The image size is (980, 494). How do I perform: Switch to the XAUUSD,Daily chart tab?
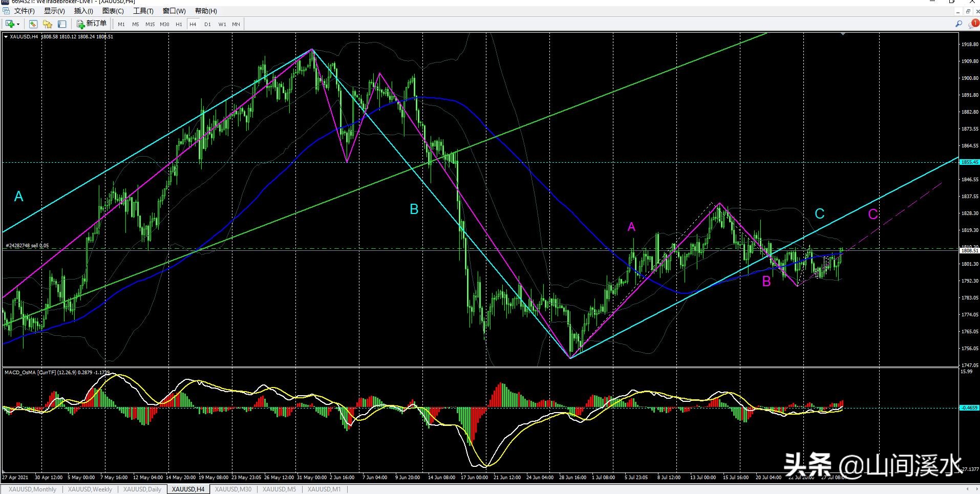tap(142, 489)
